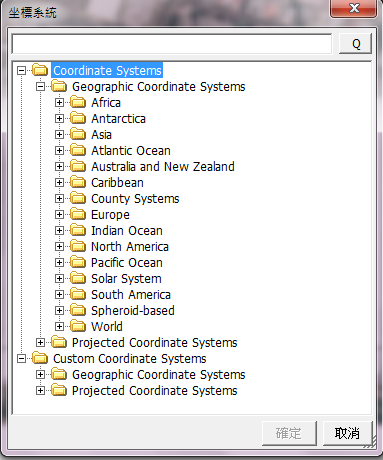
Task: Select Australia and New Zealand entry
Action: point(163,167)
